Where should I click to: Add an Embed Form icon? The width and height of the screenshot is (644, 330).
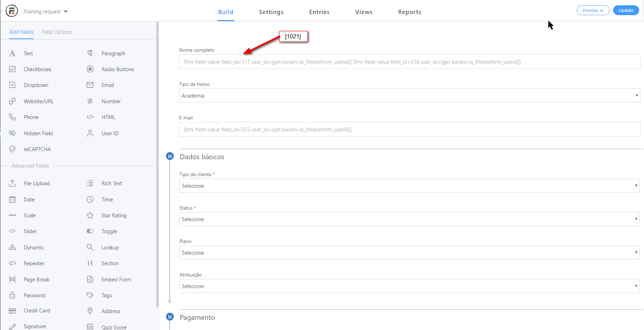pyautogui.click(x=90, y=279)
